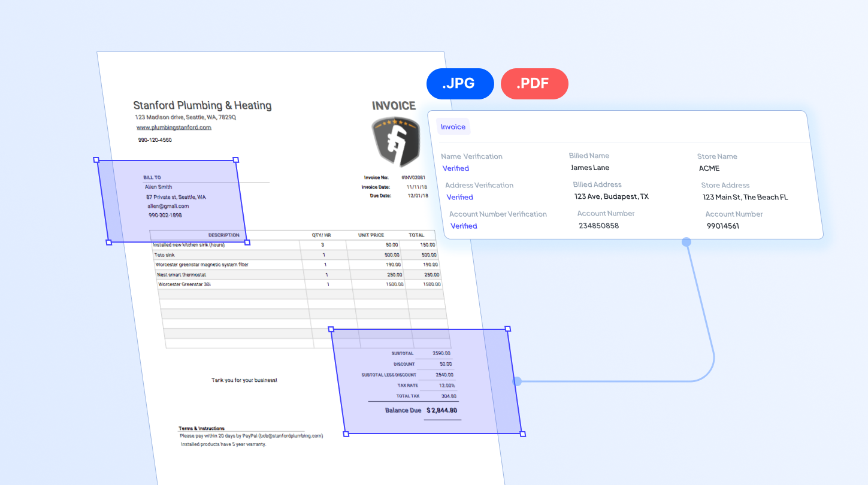The image size is (868, 485).
Task: Click connector dot beneath the Invoice card
Action: (686, 242)
